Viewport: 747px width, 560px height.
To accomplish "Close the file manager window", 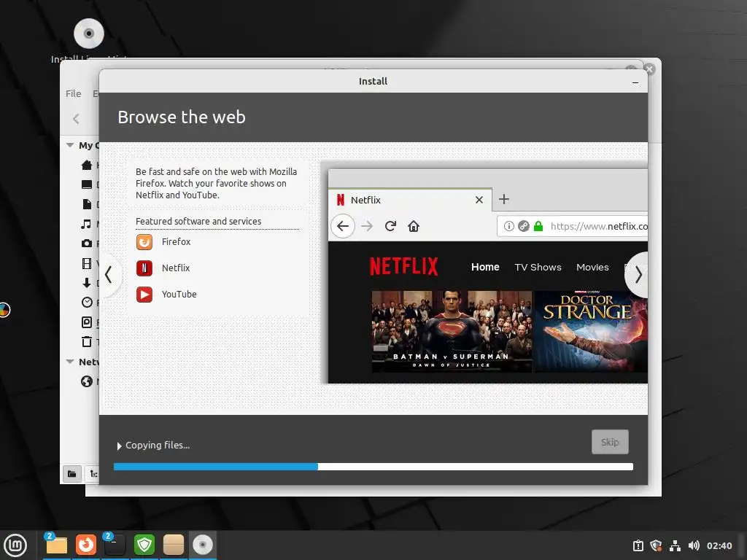I will tap(649, 69).
